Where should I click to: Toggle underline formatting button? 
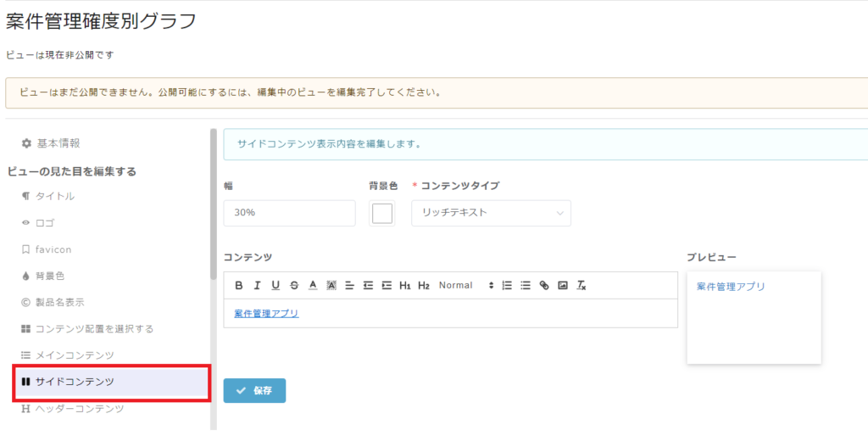(x=275, y=285)
